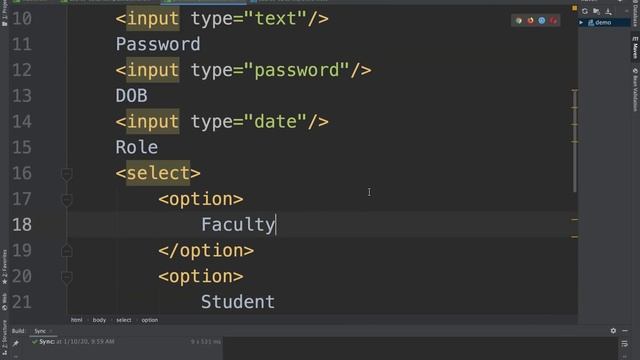Click the editor vertical scrollbar thumb
The image size is (640, 360).
575,141
